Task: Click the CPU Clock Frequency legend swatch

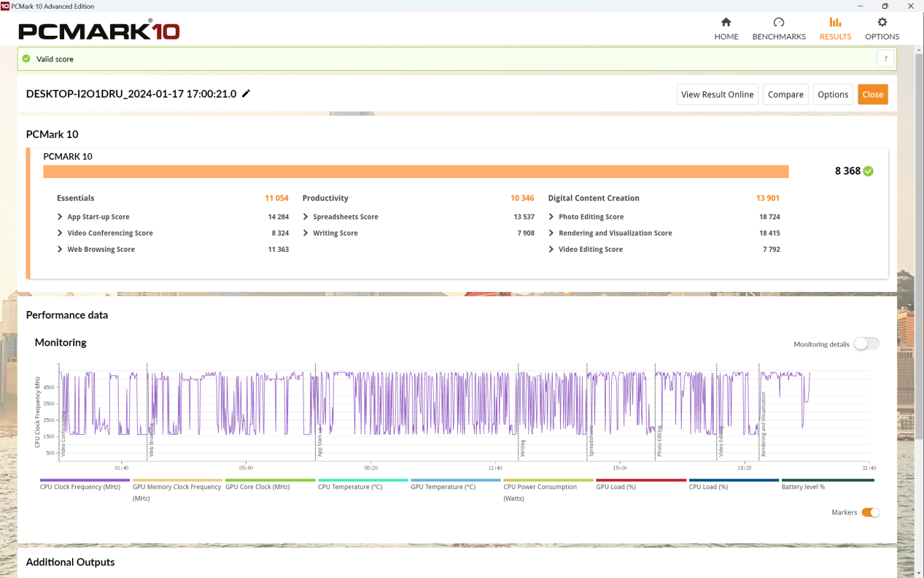Action: point(85,480)
